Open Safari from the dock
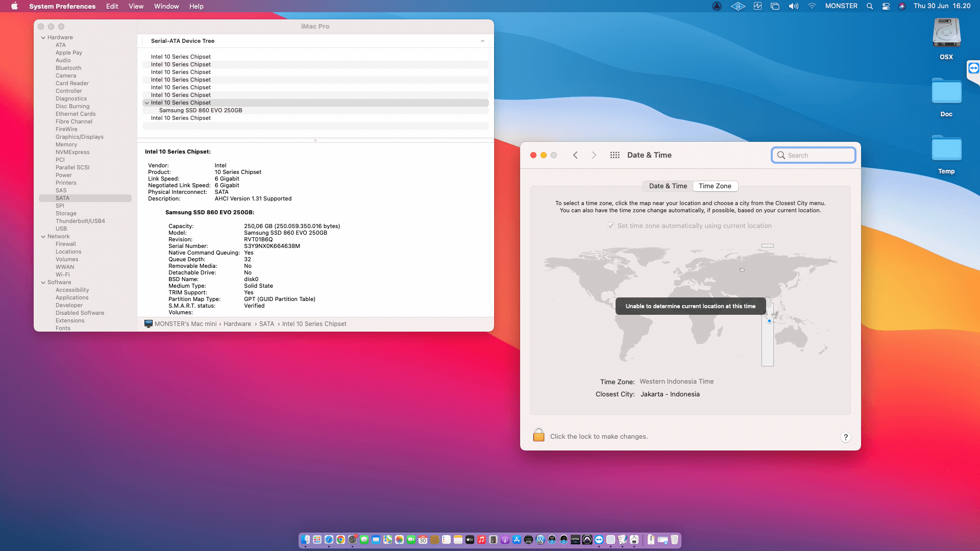Viewport: 980px width, 551px height. (x=329, y=540)
